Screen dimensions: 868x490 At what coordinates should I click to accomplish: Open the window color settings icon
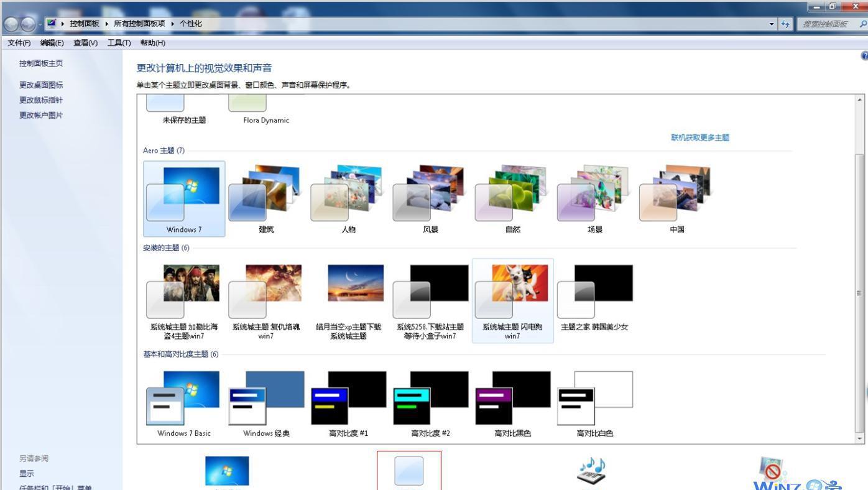coord(409,471)
